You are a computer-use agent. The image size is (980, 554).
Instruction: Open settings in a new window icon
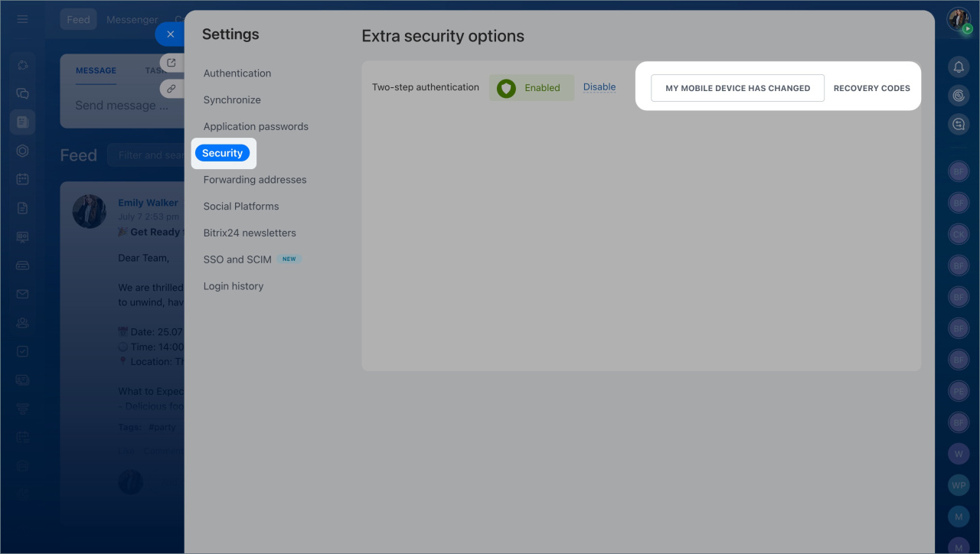pos(171,63)
